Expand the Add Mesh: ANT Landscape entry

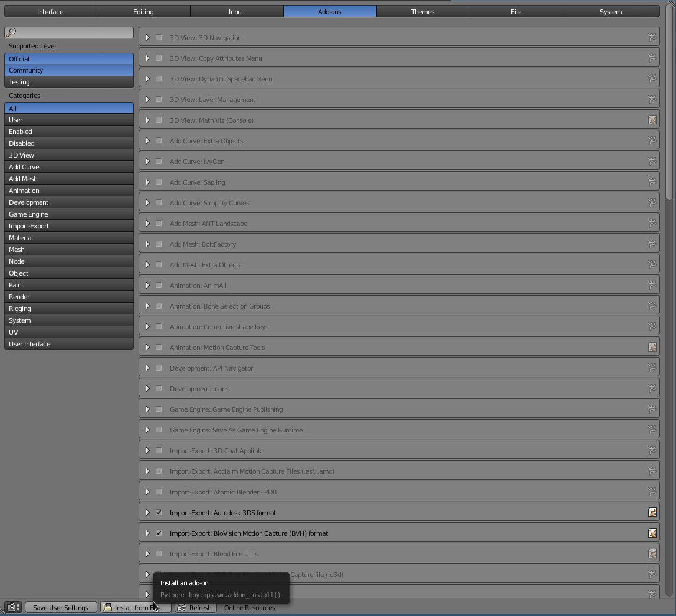point(147,224)
